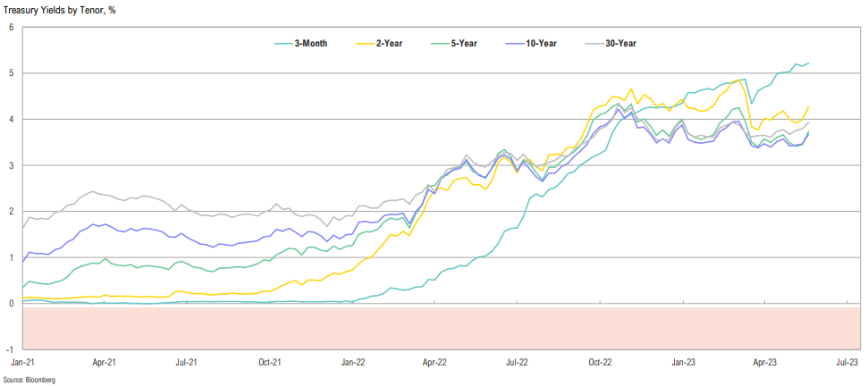Click the Apr-21 x-axis label

[x=105, y=363]
